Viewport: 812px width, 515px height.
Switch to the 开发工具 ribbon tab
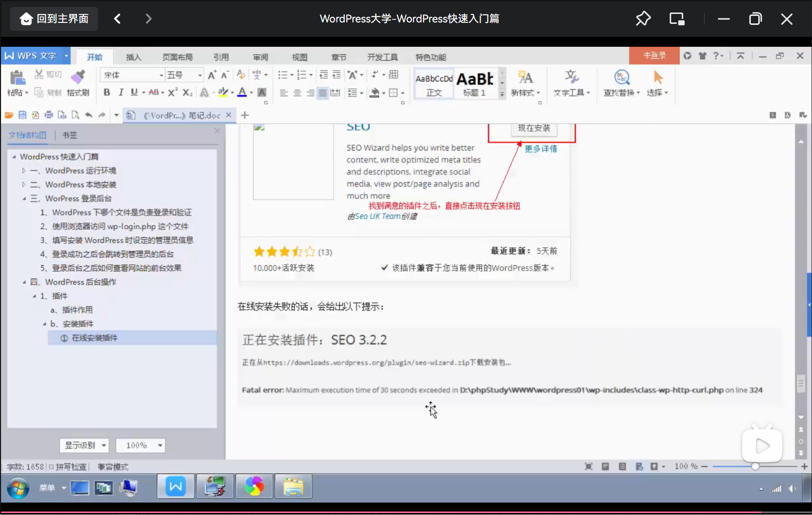(383, 57)
